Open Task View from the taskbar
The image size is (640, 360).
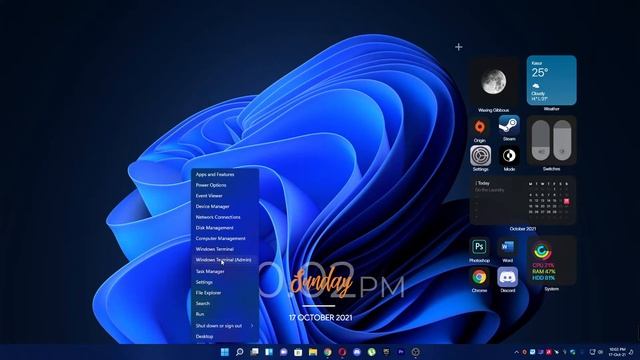254,352
